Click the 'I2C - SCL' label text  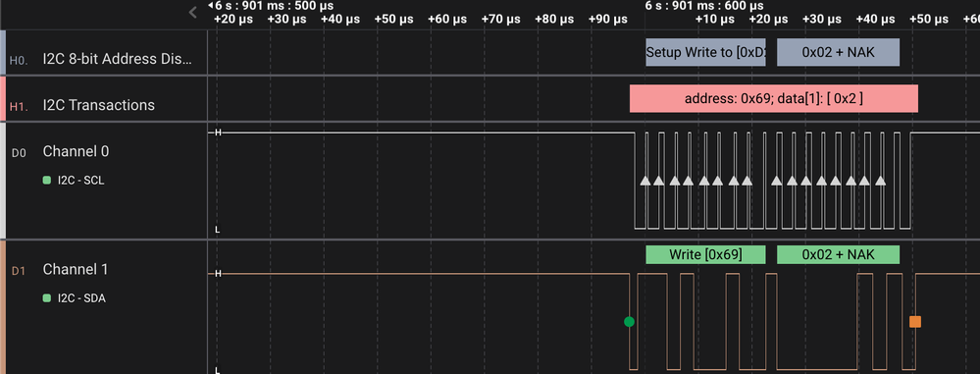pyautogui.click(x=81, y=181)
